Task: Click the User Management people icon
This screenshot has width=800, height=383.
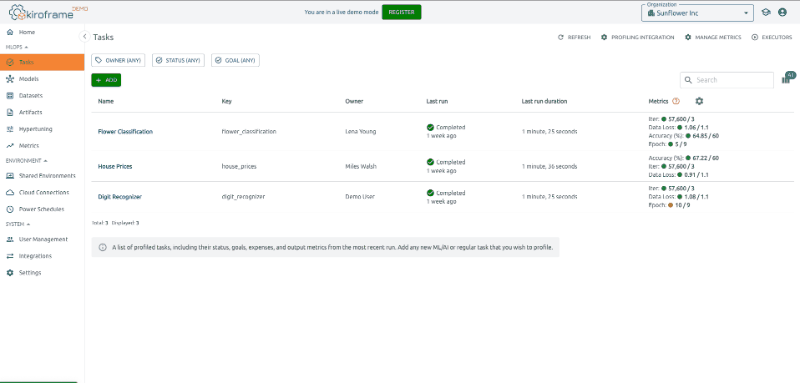Action: point(9,239)
